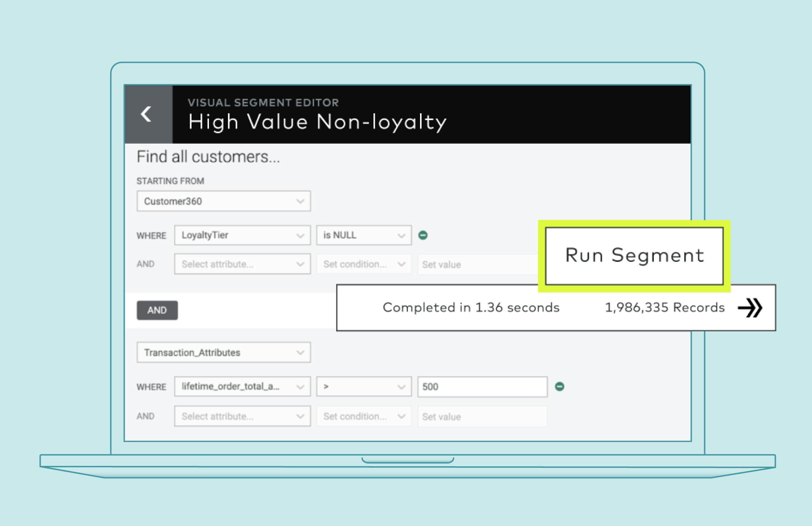Screen dimensions: 812x526
Task: Expand the Transaction_Attributes table dropdown
Action: (x=224, y=352)
